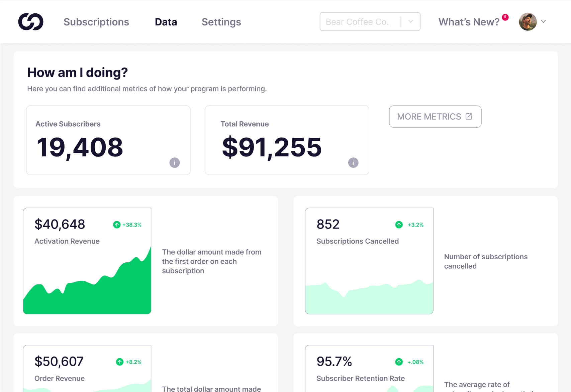Click the green up-arrow icon beside +3.2%

[x=399, y=225]
